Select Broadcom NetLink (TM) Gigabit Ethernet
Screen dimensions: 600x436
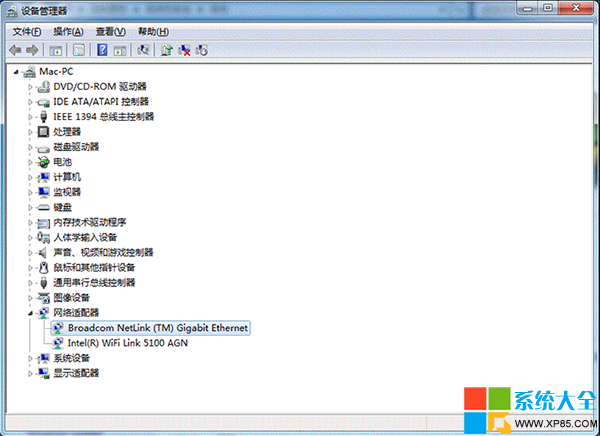(x=158, y=328)
